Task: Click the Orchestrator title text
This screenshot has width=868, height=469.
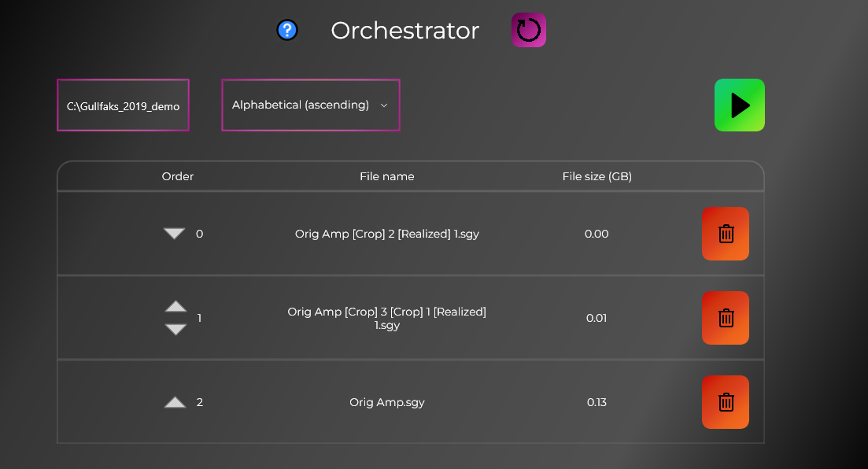Action: pos(405,31)
